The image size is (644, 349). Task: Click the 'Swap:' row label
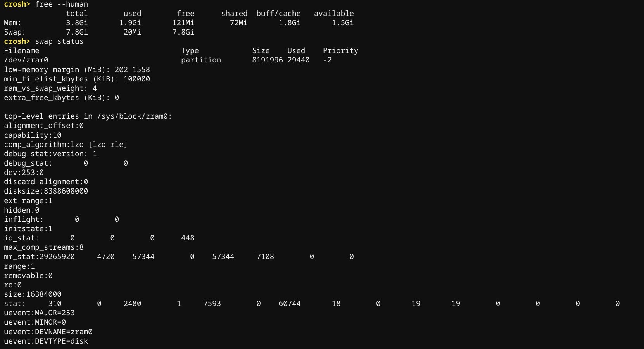click(x=15, y=32)
